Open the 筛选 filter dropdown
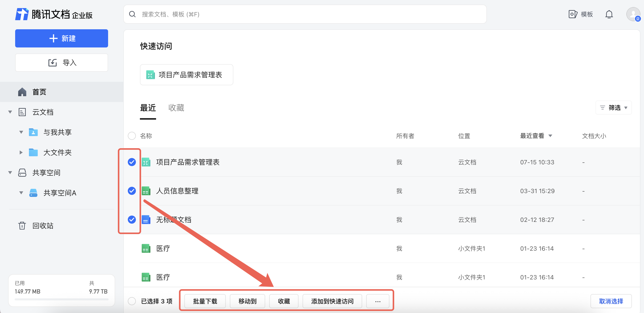Viewport: 644px width, 313px height. 614,108
